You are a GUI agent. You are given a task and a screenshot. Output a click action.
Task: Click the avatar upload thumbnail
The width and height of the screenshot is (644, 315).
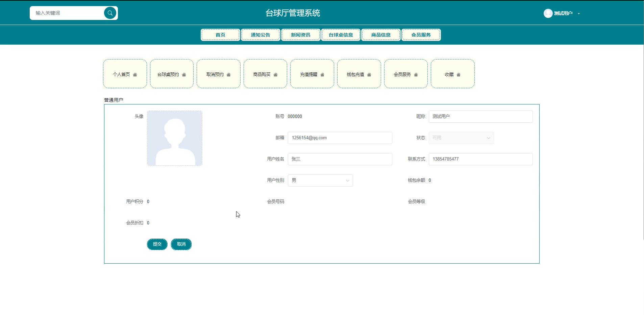[x=175, y=138]
